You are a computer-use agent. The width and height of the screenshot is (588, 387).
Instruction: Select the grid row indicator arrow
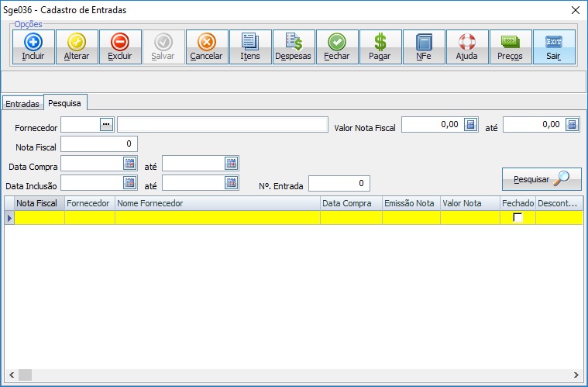(x=9, y=218)
